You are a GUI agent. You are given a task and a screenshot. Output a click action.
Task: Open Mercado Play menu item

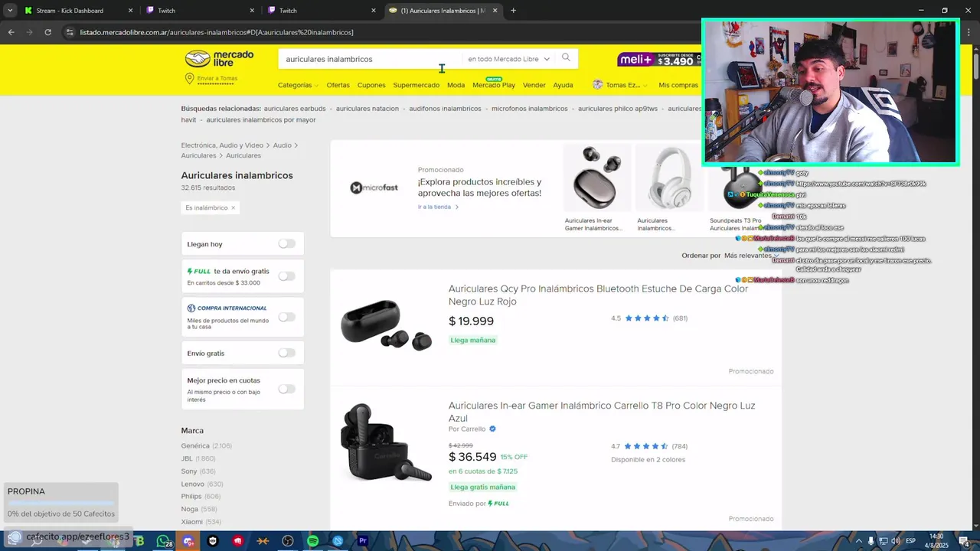click(494, 85)
